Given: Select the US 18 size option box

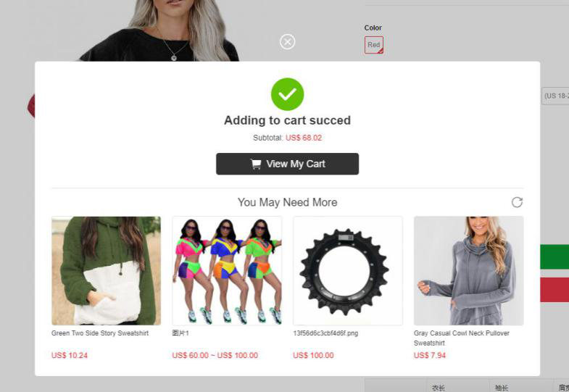Looking at the screenshot, I should pyautogui.click(x=555, y=96).
